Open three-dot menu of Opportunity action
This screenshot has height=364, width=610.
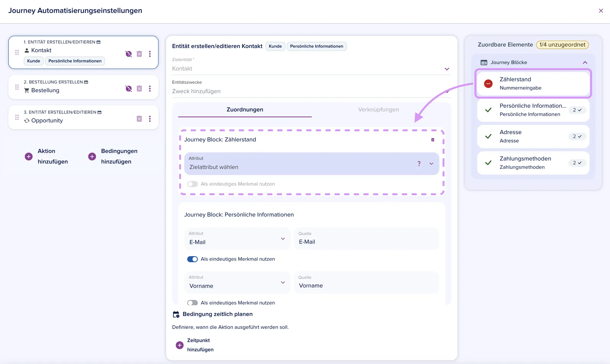click(x=150, y=119)
